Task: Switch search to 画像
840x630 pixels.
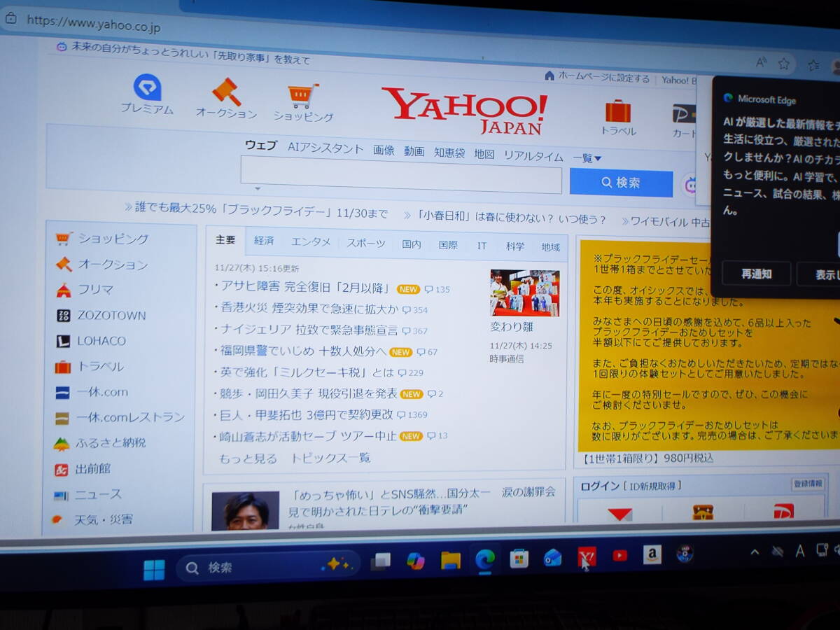Action: (384, 150)
